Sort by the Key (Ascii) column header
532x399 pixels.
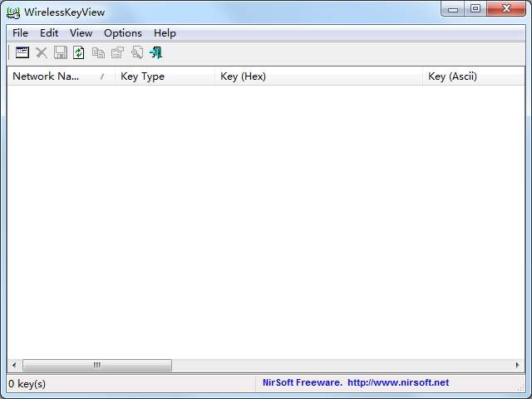click(x=474, y=76)
